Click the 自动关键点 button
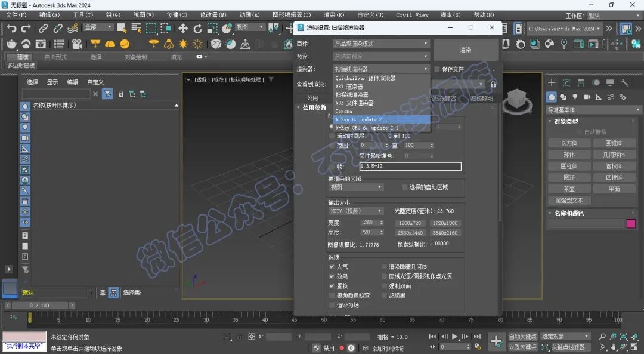 522,336
